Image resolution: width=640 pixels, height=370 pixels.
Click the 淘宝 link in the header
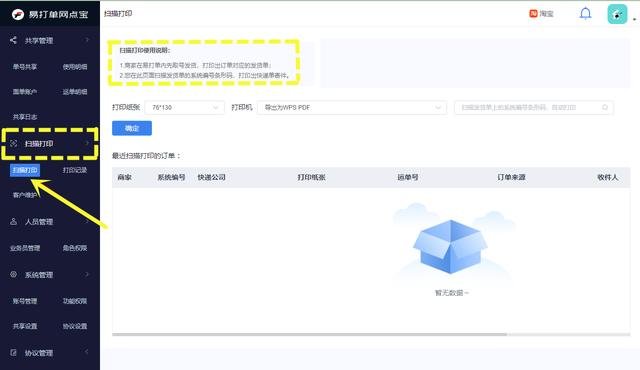pos(546,13)
